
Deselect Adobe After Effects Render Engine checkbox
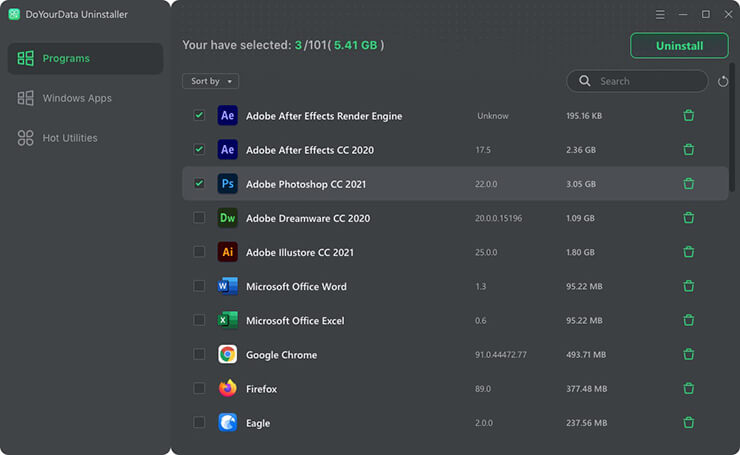[199, 116]
